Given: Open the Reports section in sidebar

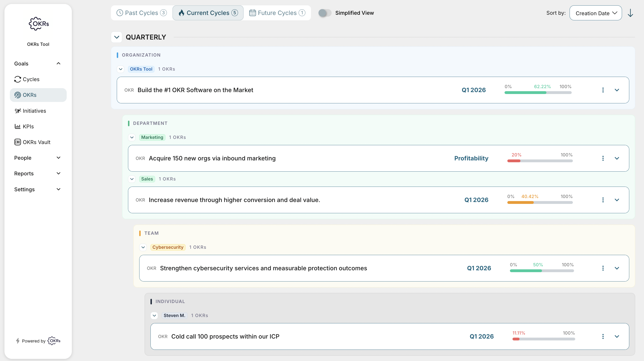Looking at the screenshot, I should click(x=24, y=173).
